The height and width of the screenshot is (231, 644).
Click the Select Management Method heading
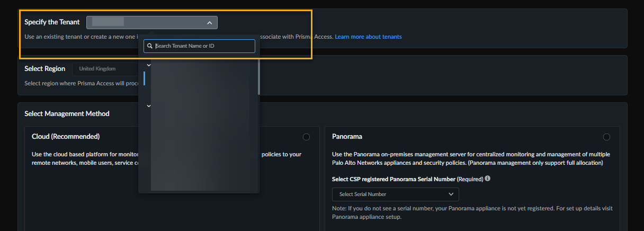tap(67, 113)
